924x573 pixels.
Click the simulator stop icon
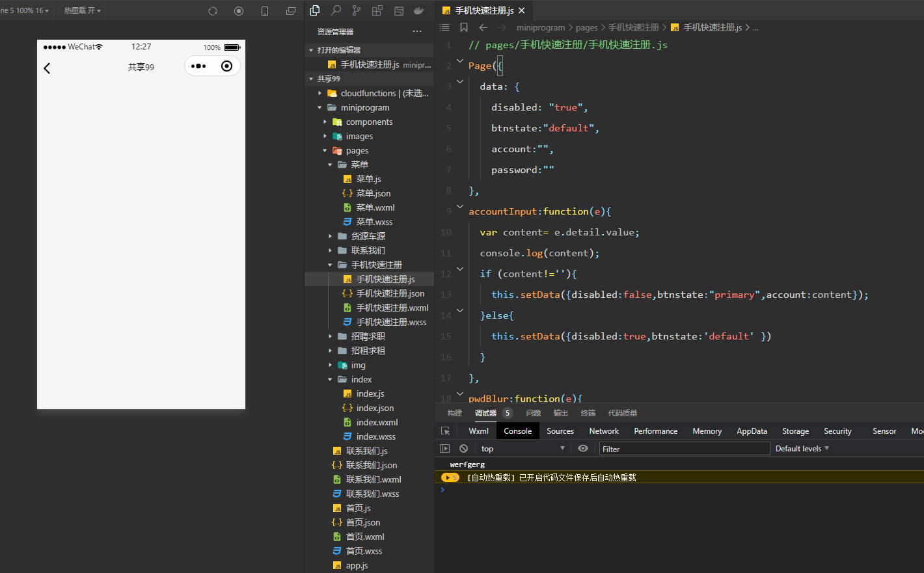(x=239, y=11)
